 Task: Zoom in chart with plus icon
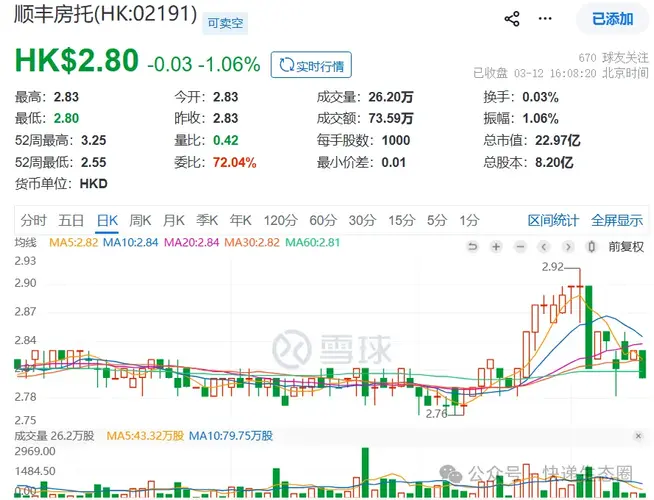[496, 247]
